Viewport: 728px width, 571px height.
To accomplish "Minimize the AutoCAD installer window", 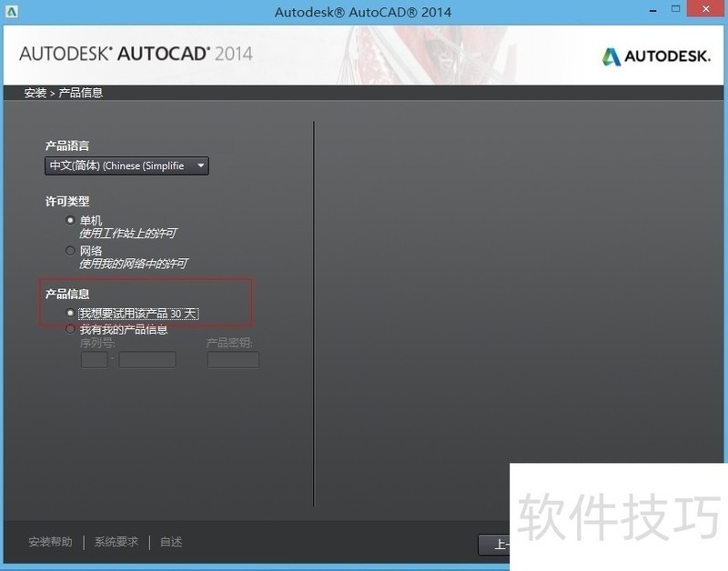I will point(652,10).
